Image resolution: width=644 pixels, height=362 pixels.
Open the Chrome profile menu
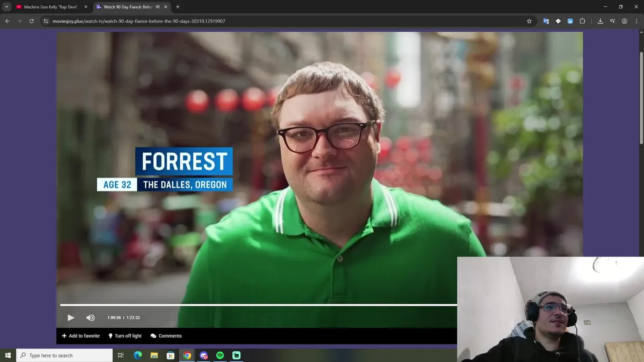tap(624, 21)
